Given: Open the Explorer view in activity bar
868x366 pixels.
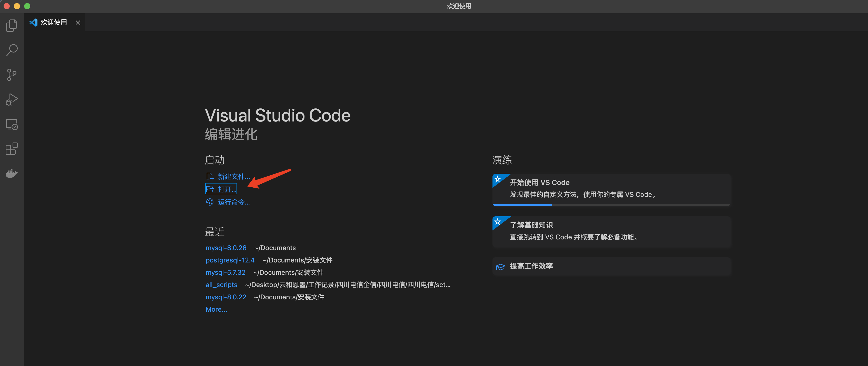Looking at the screenshot, I should tap(12, 26).
